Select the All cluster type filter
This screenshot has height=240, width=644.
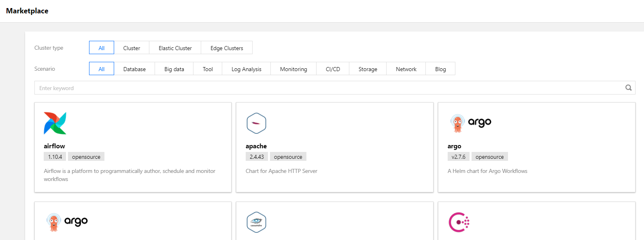coord(102,48)
